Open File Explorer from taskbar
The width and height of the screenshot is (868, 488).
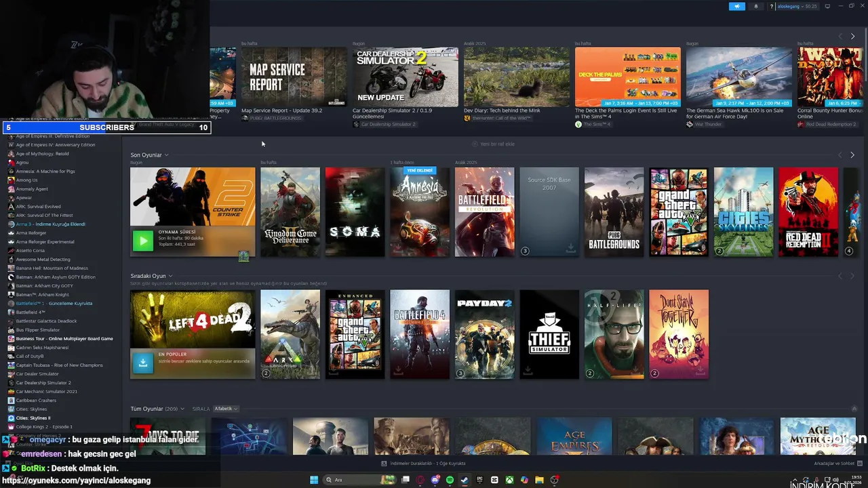point(539,480)
